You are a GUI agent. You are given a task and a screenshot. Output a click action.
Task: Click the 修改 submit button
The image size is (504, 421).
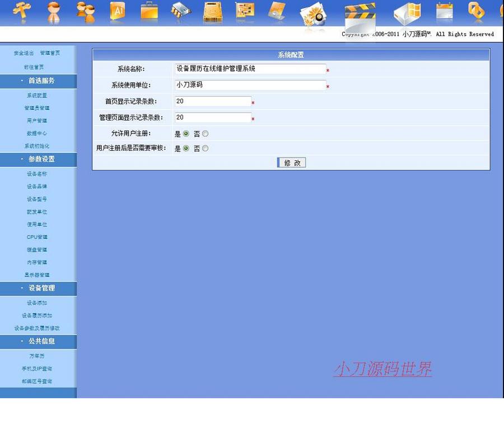pyautogui.click(x=291, y=162)
